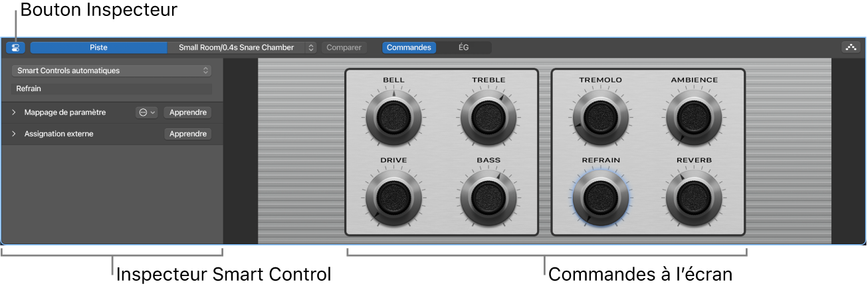Click Apprendre next to Mappage de paramètre
This screenshot has height=290, width=868.
point(188,113)
